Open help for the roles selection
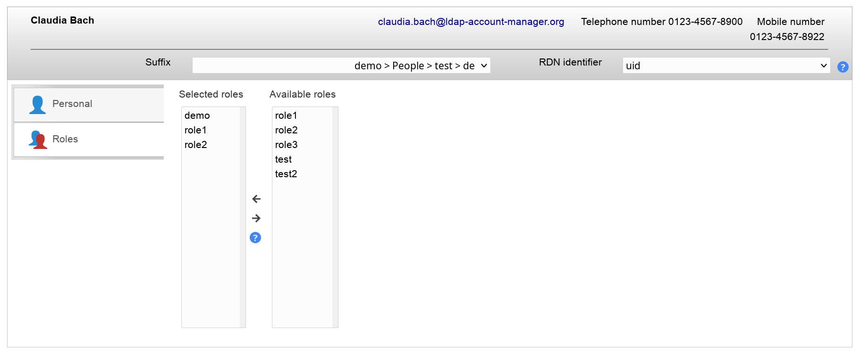868x362 pixels. [x=255, y=238]
